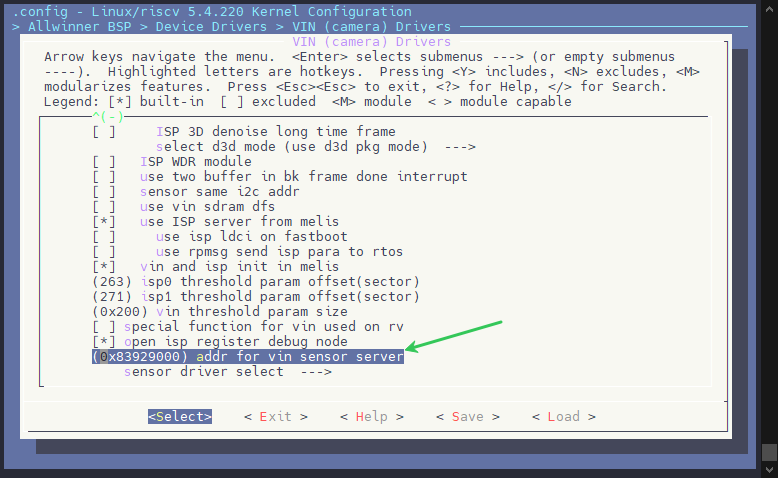Click the scroll-up indicator ^(-) in menu
778x478 pixels.
click(107, 117)
